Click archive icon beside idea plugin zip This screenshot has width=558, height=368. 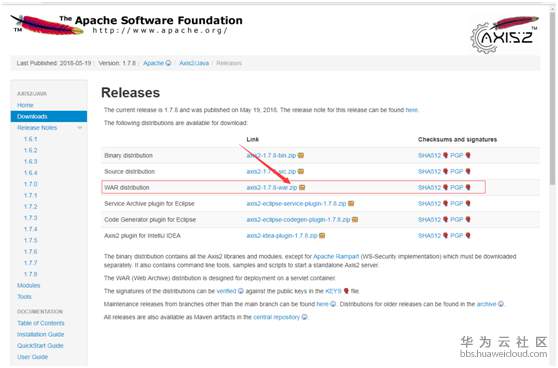coord(322,236)
